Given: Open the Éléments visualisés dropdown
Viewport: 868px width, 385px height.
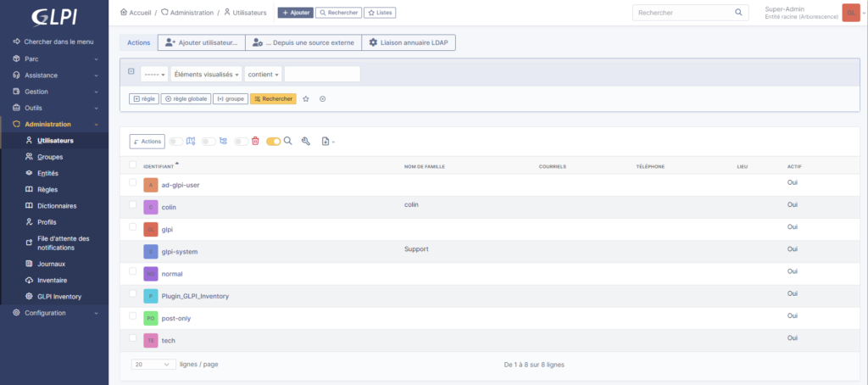Looking at the screenshot, I should coord(207,75).
